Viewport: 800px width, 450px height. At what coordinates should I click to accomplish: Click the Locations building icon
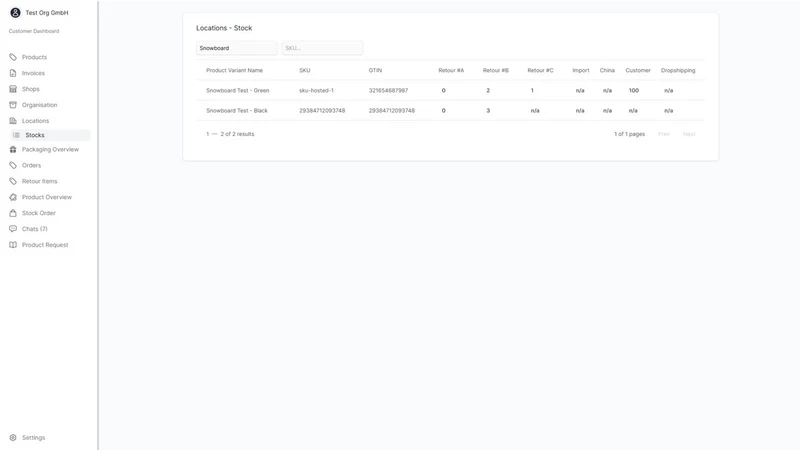(13, 120)
